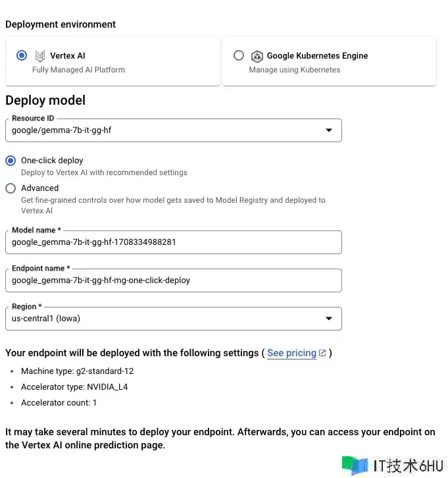Click the Google Kubernetes Engine hexagon icon
The height and width of the screenshot is (478, 448).
257,56
